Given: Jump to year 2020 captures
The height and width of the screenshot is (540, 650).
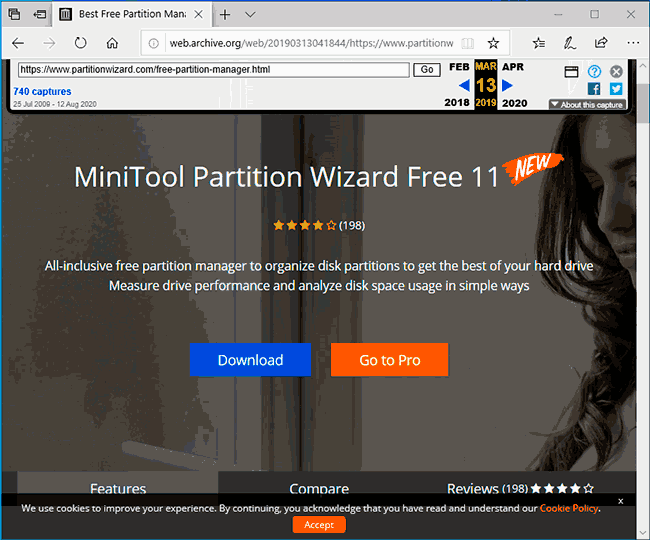Looking at the screenshot, I should pos(514,103).
